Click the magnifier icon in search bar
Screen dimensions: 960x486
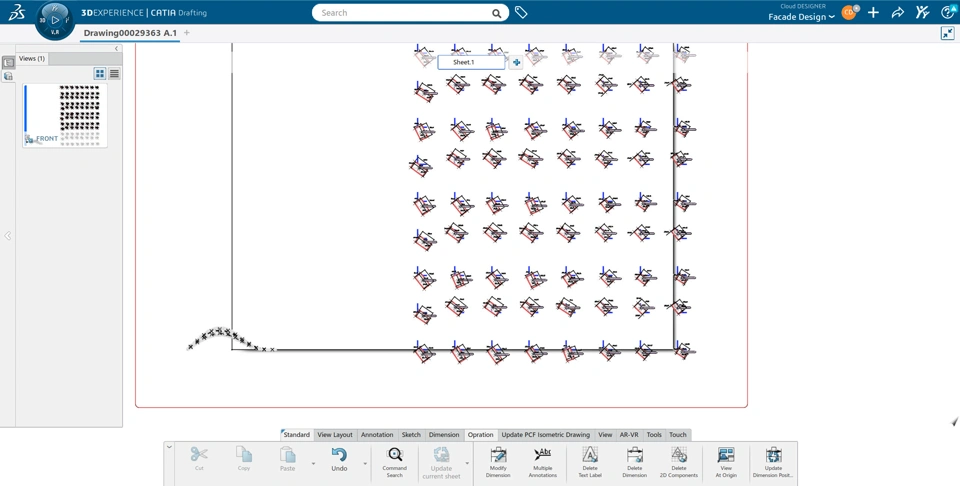pos(497,13)
